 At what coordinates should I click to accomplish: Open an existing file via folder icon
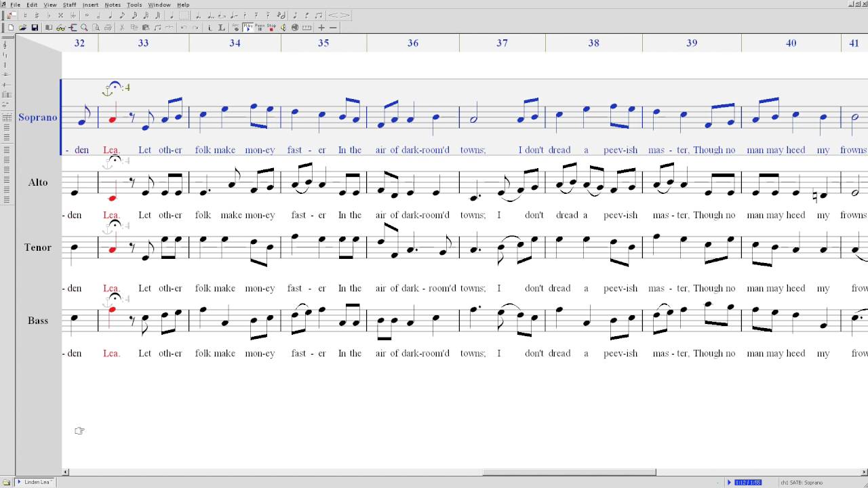coord(22,28)
